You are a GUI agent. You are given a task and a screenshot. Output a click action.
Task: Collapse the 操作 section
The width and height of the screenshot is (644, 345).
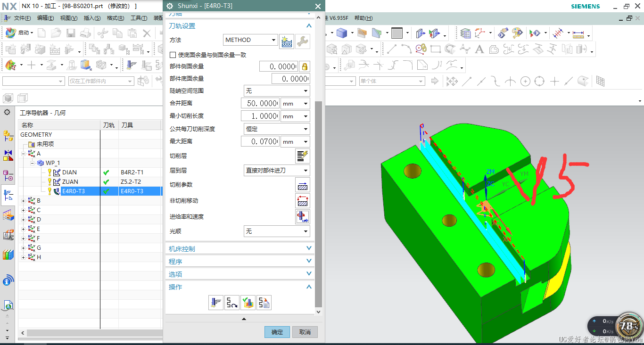[x=240, y=287]
